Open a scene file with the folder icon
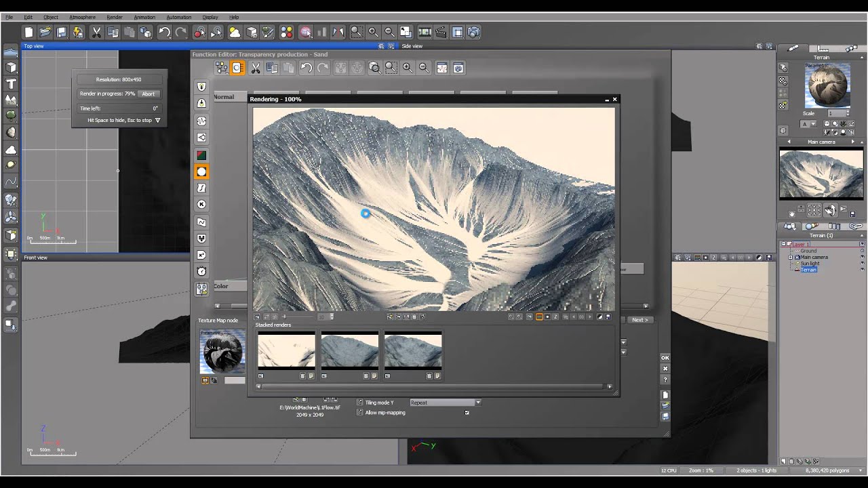Screen dimensions: 868x488 (x=45, y=32)
